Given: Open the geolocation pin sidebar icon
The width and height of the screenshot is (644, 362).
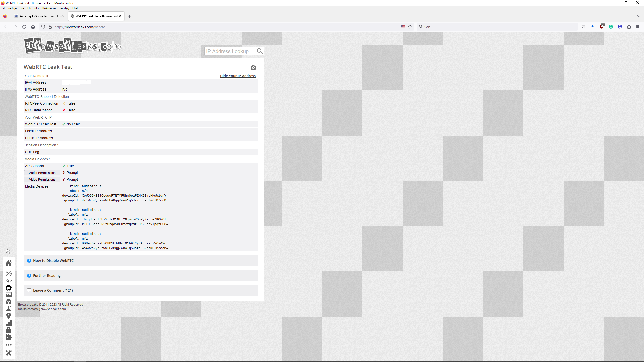Looking at the screenshot, I should (9, 315).
